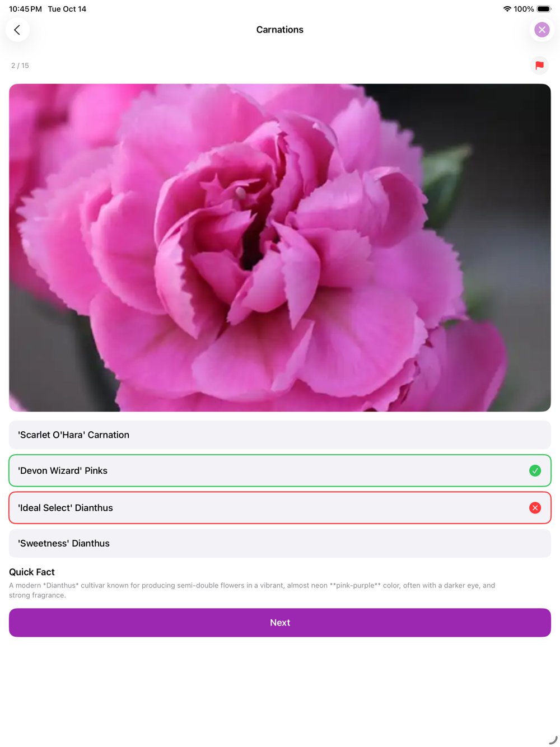Tap the Tue Oct 14 date
The width and height of the screenshot is (560, 747).
click(67, 9)
